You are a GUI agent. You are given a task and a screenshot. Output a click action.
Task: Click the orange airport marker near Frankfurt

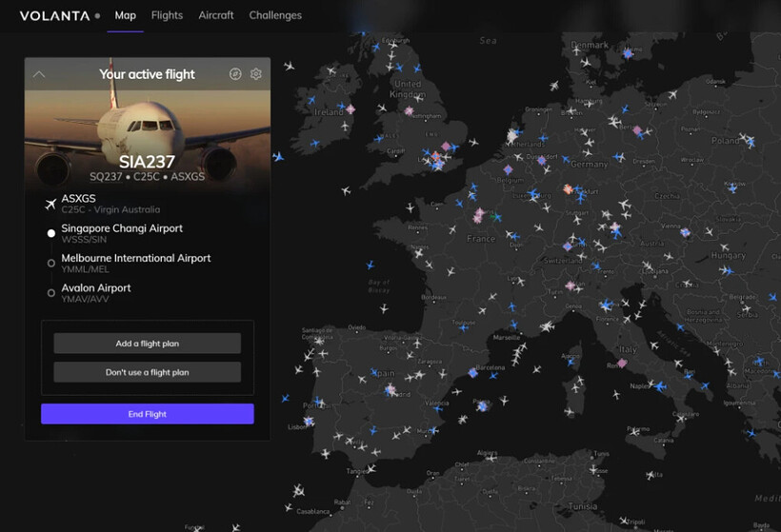(568, 189)
